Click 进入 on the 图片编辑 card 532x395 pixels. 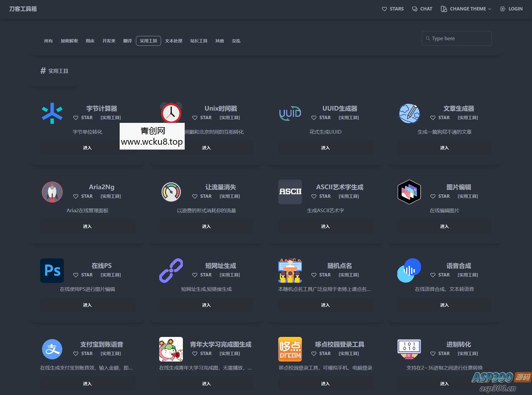pos(444,226)
